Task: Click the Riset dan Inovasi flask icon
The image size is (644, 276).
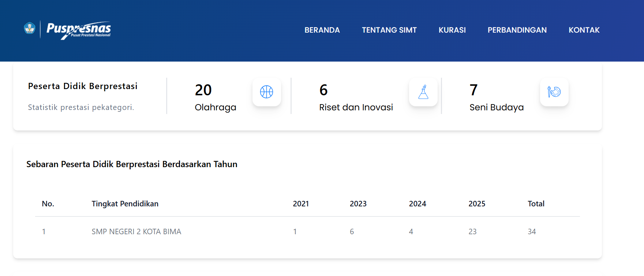Action: [x=423, y=92]
